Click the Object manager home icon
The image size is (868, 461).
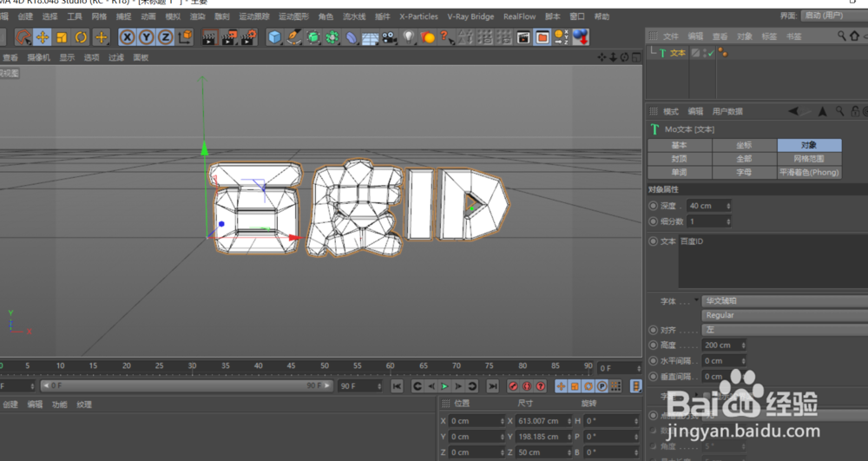tap(855, 36)
